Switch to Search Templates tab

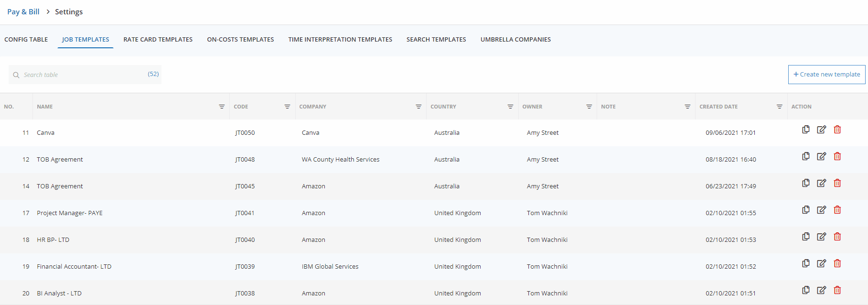pyautogui.click(x=436, y=40)
